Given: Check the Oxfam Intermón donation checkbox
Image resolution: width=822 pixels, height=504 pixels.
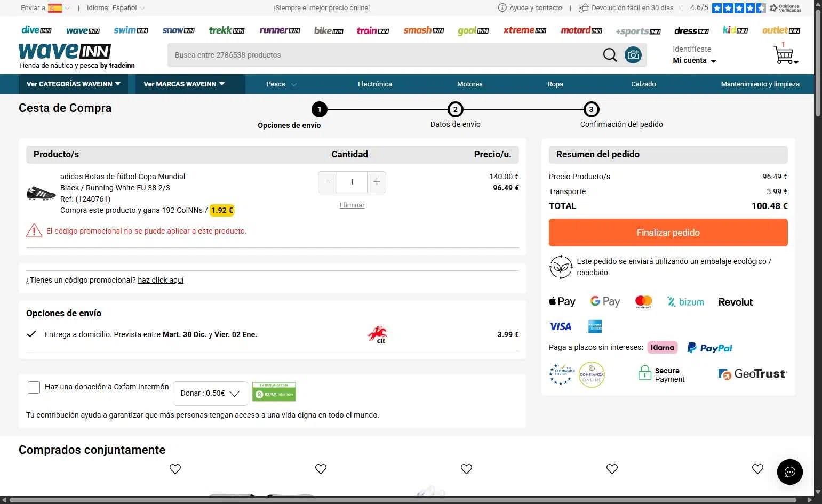Looking at the screenshot, I should click(x=34, y=387).
